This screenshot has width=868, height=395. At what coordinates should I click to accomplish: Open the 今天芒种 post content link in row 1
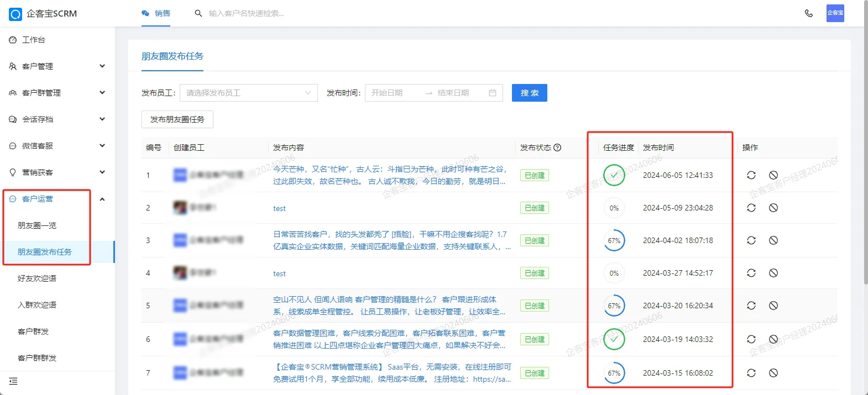390,175
